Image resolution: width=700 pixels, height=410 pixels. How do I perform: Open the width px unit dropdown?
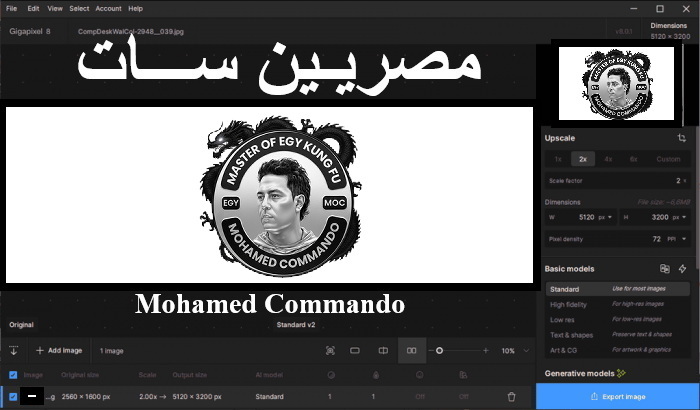(x=611, y=216)
